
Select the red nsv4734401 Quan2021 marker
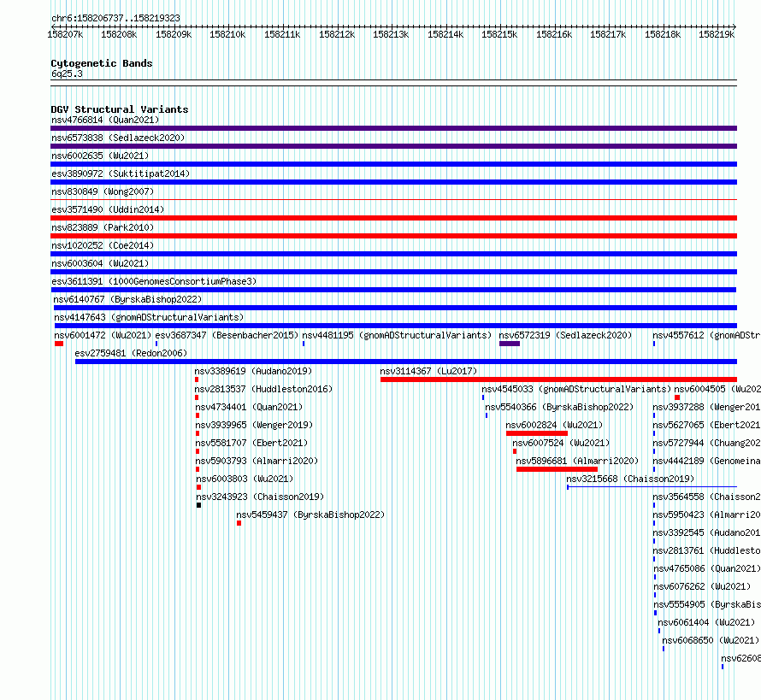(x=198, y=415)
